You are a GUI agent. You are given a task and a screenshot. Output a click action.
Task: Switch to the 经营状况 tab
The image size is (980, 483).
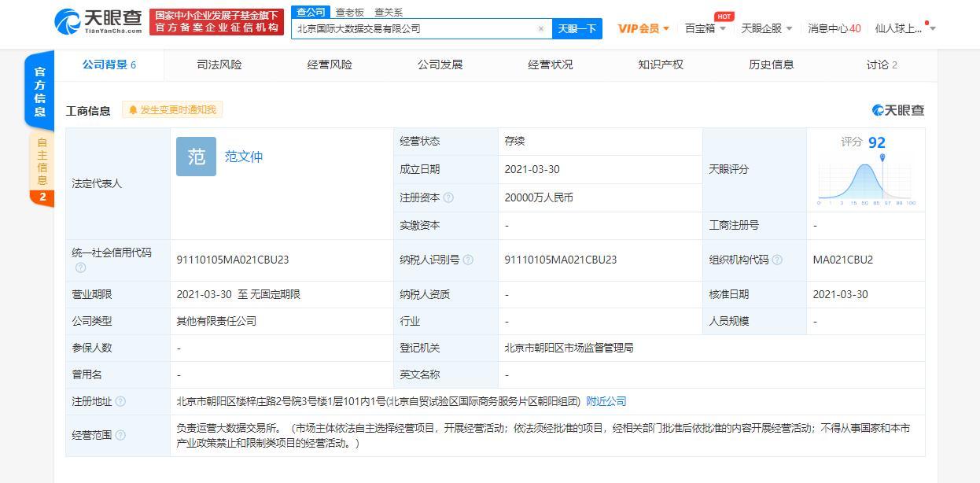click(551, 65)
